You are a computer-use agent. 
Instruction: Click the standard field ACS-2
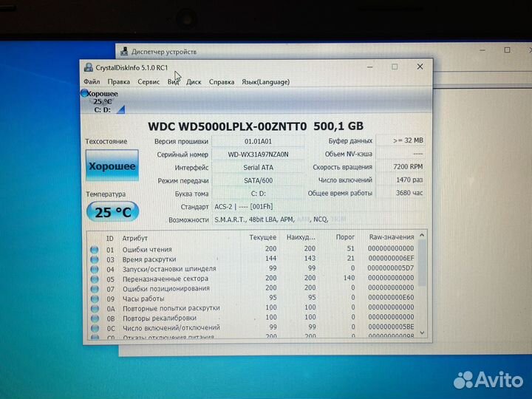click(x=318, y=207)
